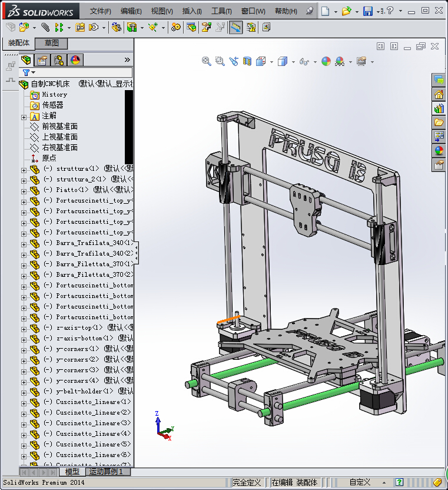Switch to the 草图 command tab
This screenshot has height=490, width=448.
[x=51, y=43]
